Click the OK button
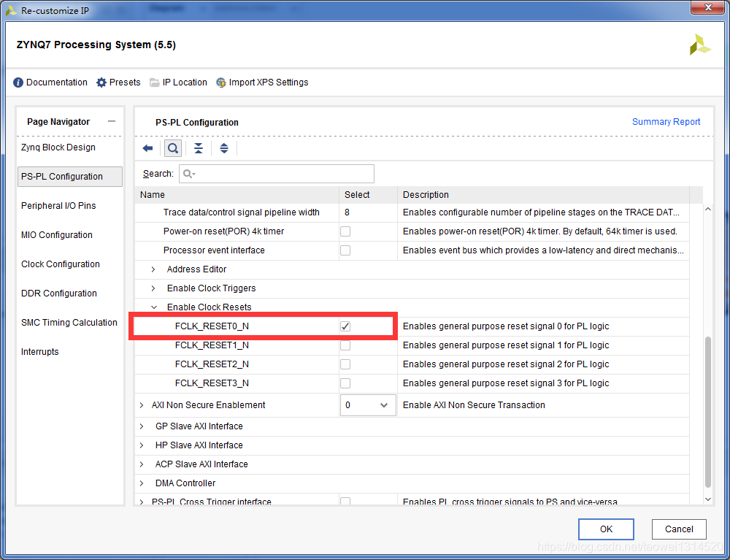 pyautogui.click(x=606, y=529)
